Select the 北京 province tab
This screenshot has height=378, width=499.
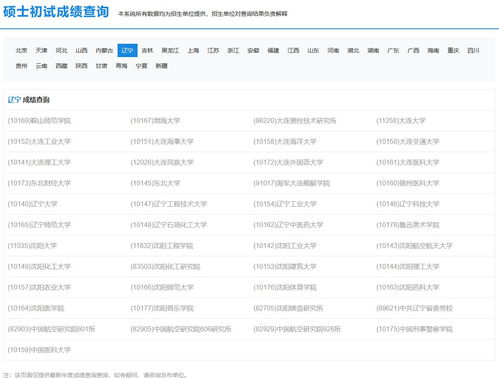(x=21, y=50)
